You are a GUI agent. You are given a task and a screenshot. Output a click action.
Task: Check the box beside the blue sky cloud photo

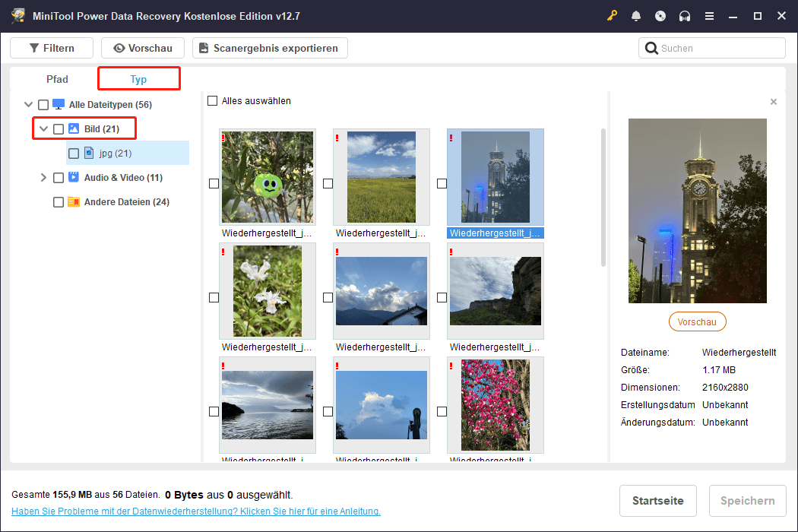click(328, 411)
